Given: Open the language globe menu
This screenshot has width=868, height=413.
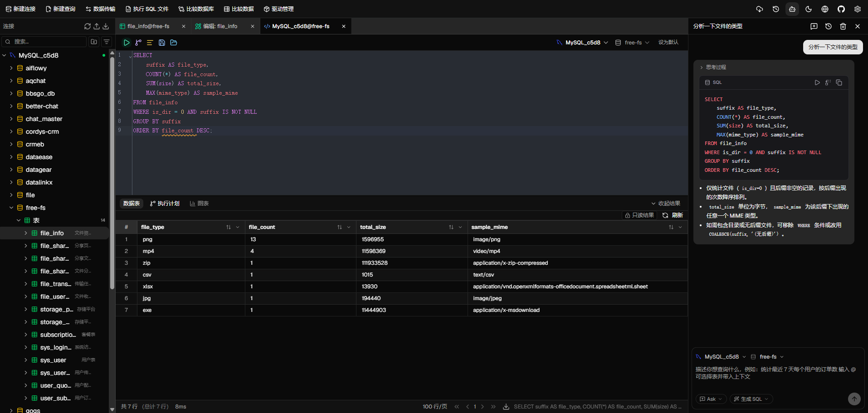Looking at the screenshot, I should point(825,9).
